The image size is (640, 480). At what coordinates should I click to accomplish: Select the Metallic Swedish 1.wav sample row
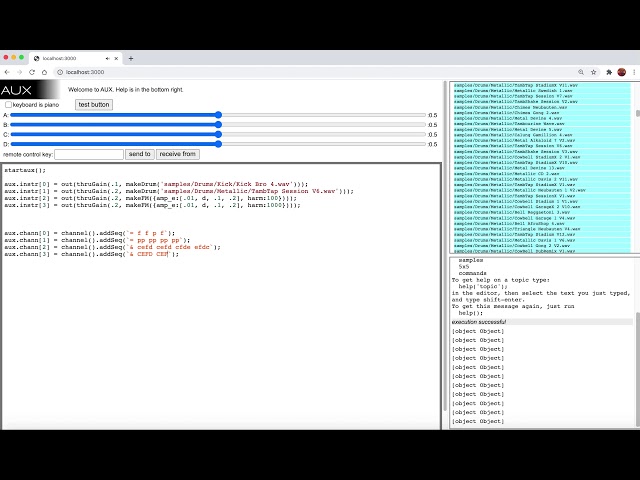coord(542,91)
